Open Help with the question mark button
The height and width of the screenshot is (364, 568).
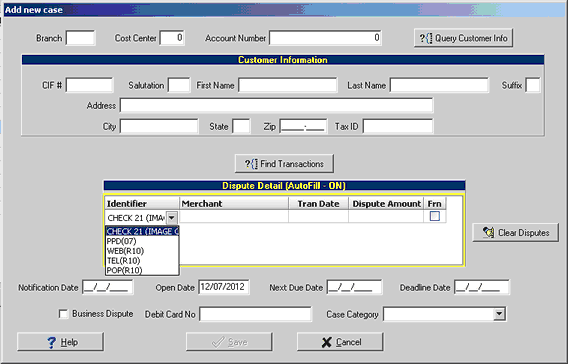coord(60,342)
